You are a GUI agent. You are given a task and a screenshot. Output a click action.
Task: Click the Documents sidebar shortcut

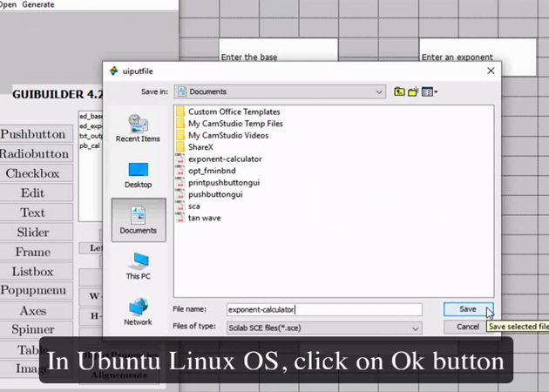(x=138, y=220)
